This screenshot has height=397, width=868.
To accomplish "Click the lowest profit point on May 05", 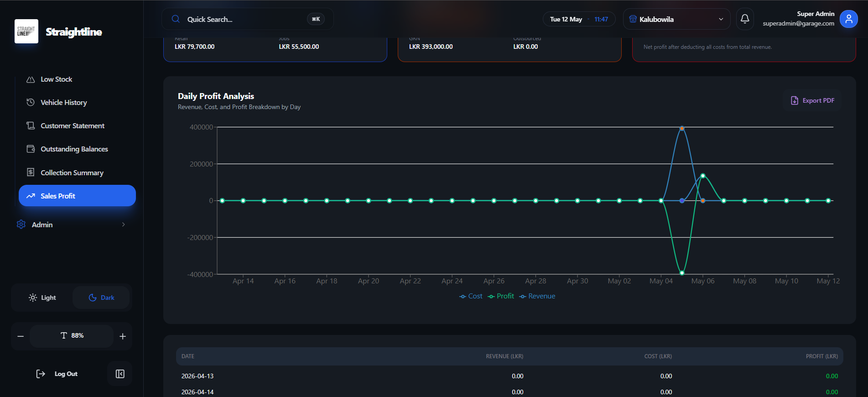I will [682, 273].
